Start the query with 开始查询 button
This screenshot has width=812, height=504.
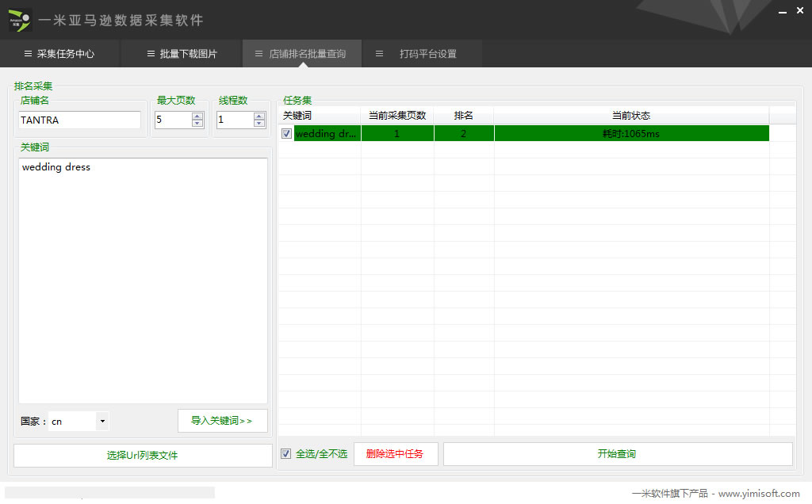coord(617,454)
